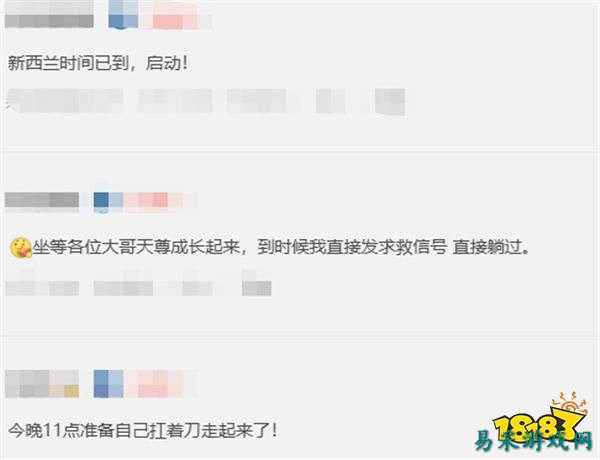Click the 易采游戏网 watermark text

pos(533,441)
